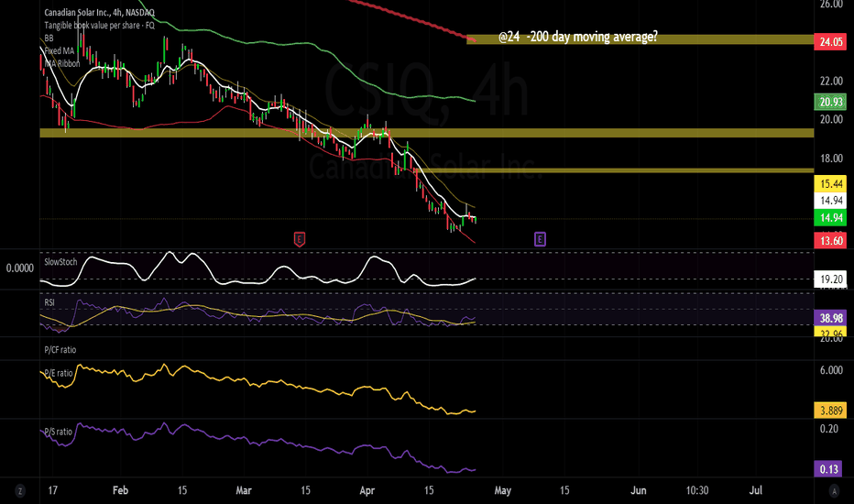Click the yellow 15.44 price label

(x=830, y=183)
